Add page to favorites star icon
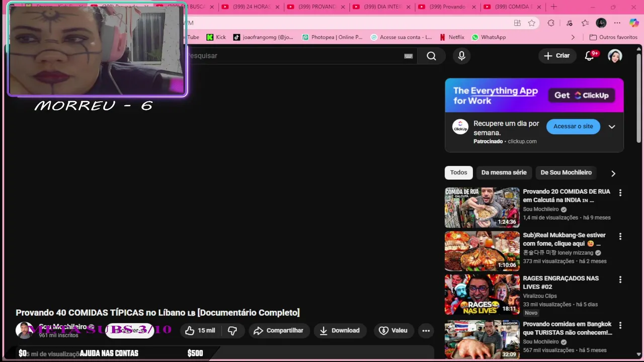 coord(532,23)
